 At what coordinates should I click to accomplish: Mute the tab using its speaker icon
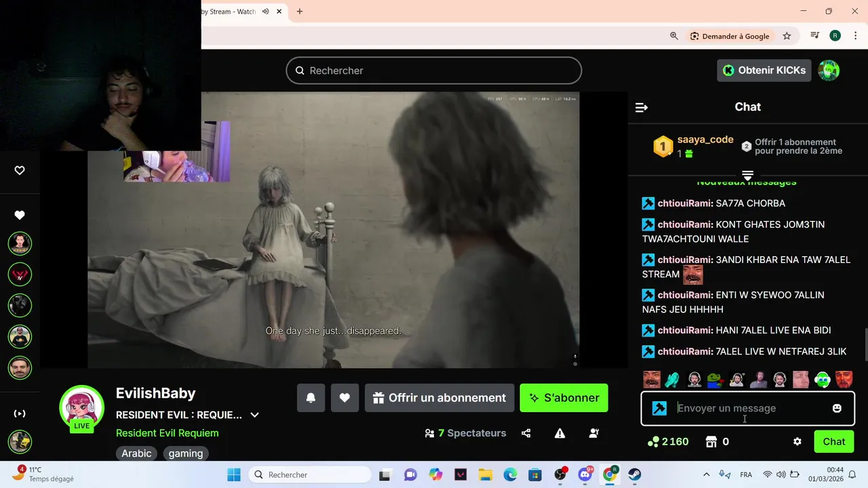[266, 12]
